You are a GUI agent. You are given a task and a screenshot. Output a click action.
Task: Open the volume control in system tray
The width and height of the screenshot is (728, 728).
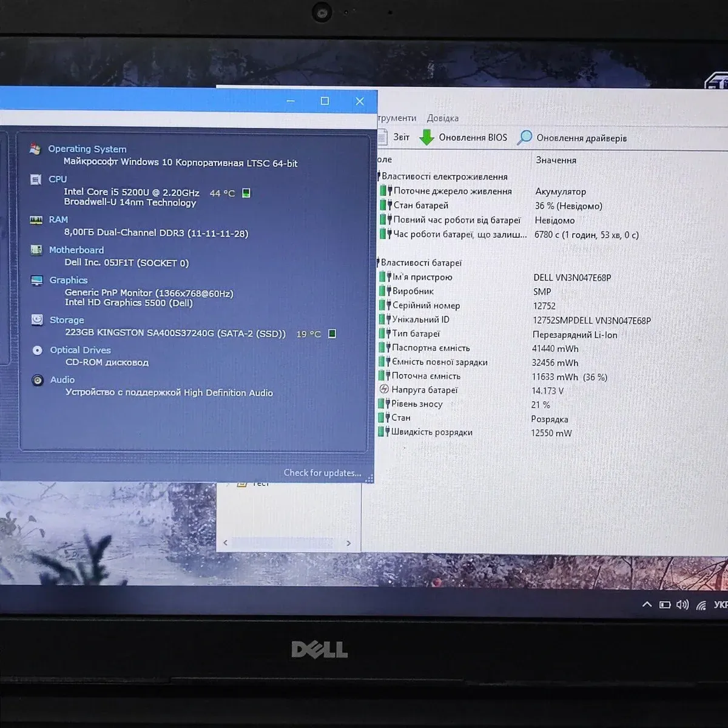pos(682,604)
